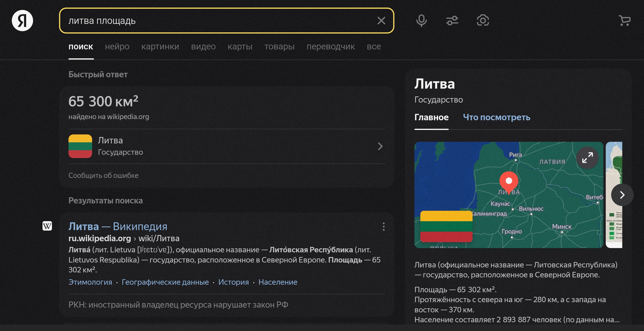Open the three-dot menu of the Wikipedia result
Image resolution: width=644 pixels, height=331 pixels.
[384, 227]
